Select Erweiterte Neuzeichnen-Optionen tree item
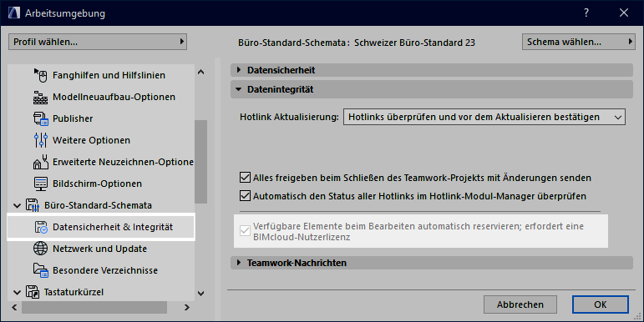 click(x=123, y=162)
